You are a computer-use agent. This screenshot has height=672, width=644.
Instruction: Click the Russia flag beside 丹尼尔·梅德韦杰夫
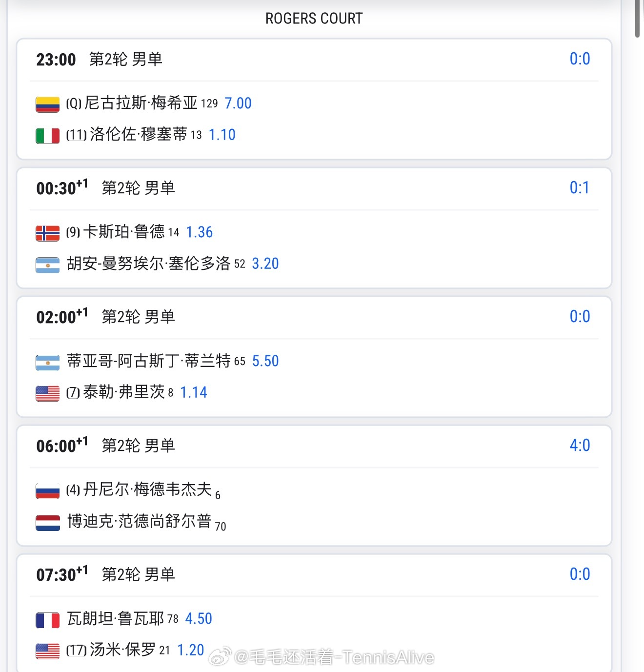click(x=48, y=490)
